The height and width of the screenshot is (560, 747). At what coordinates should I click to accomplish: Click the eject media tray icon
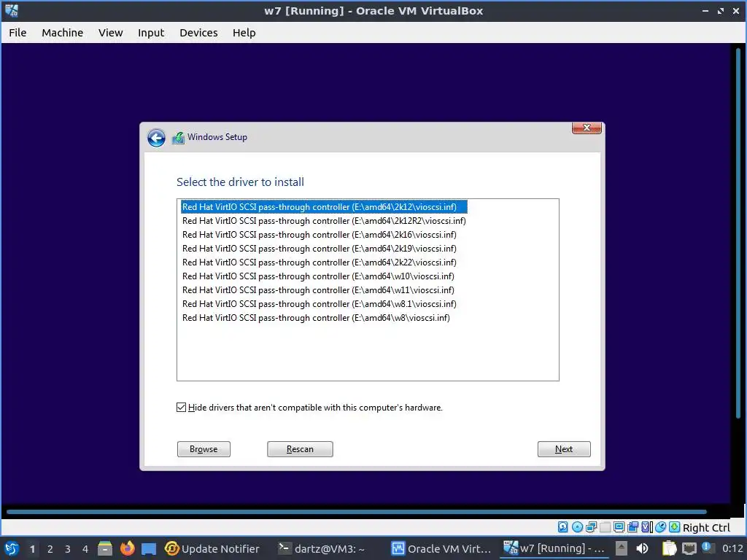click(x=621, y=548)
